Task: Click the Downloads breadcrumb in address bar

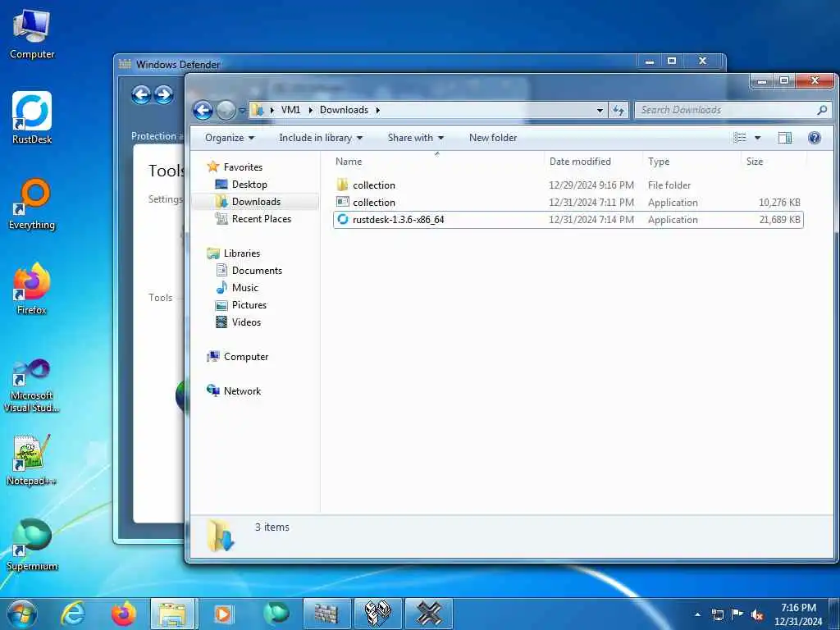Action: click(344, 110)
